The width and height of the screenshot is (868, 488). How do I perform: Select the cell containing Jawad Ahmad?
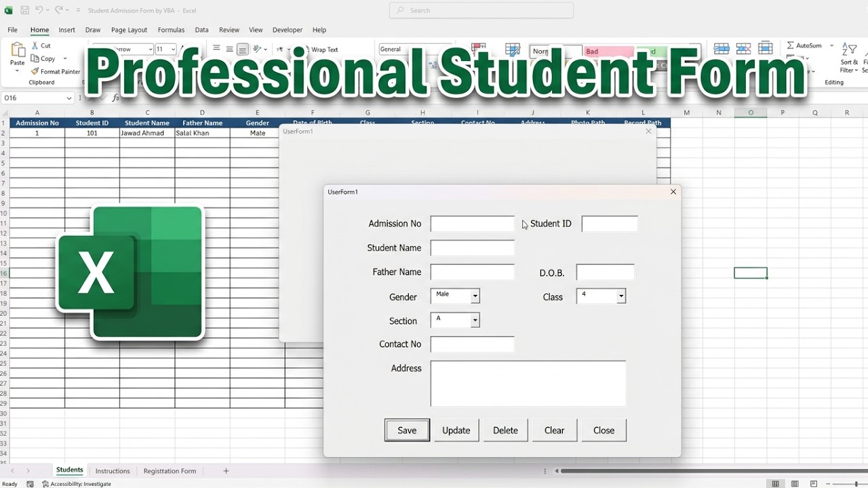click(x=147, y=133)
